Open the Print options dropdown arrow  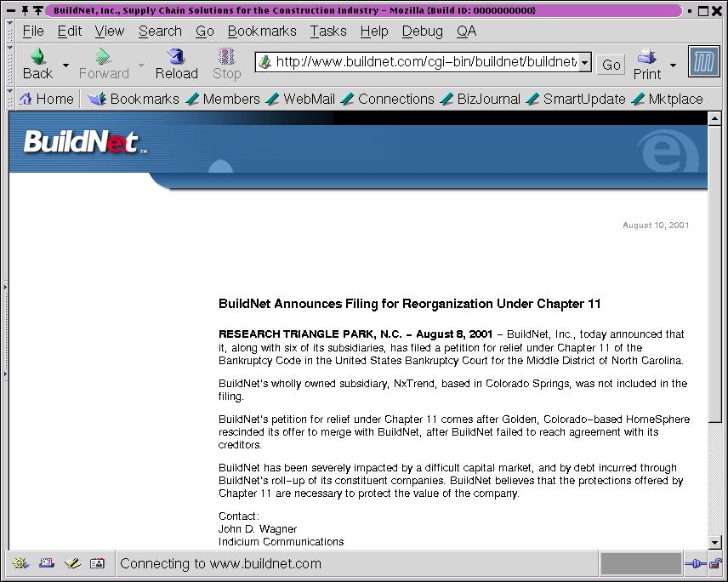point(673,66)
